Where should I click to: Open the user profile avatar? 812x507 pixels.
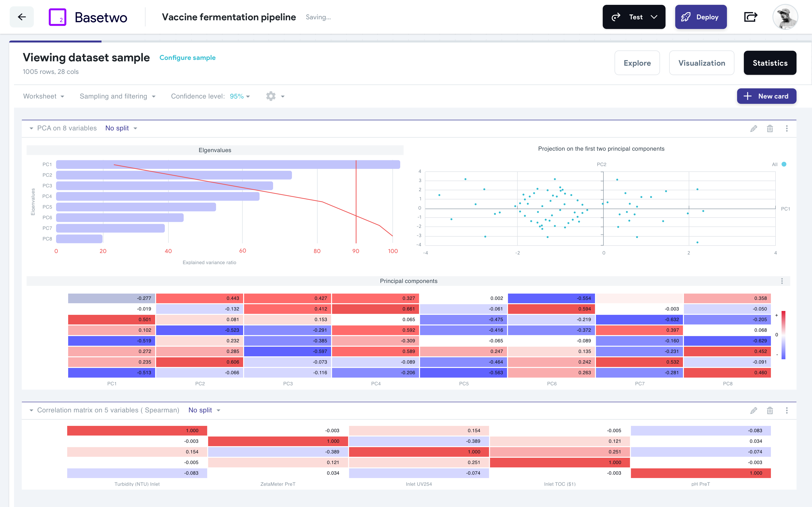point(785,17)
